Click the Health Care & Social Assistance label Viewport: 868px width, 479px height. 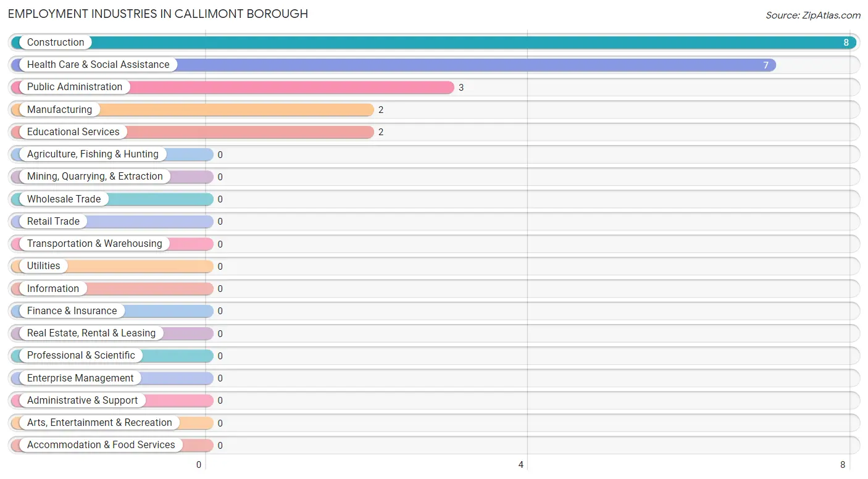[98, 65]
